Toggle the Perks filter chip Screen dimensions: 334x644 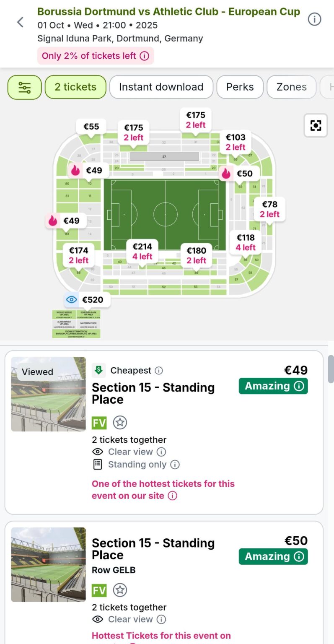240,87
